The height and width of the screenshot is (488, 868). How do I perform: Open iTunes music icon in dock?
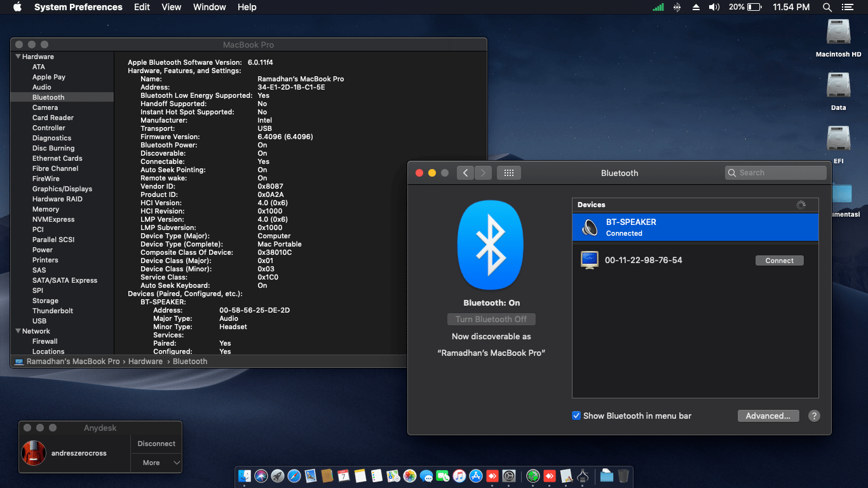[459, 475]
